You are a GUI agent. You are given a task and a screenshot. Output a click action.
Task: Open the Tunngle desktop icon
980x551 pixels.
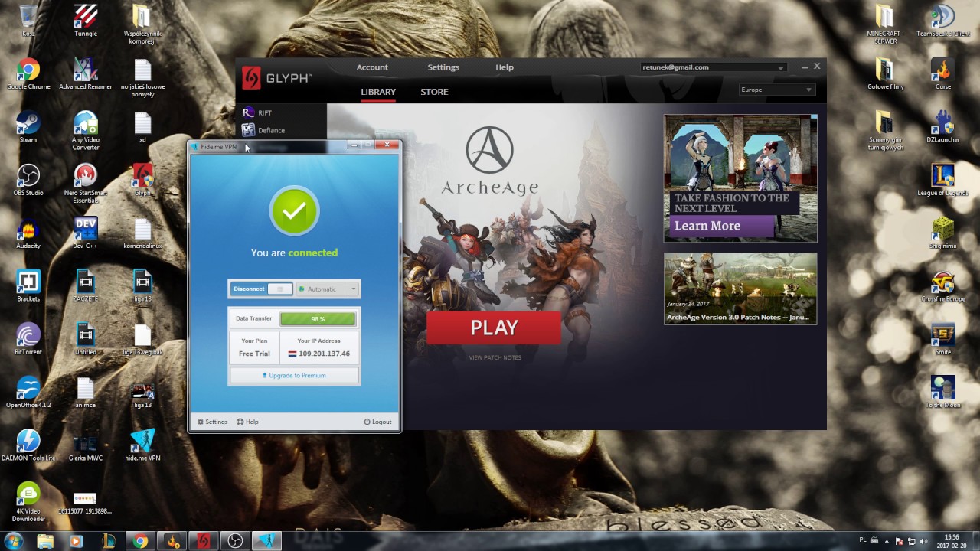click(86, 20)
